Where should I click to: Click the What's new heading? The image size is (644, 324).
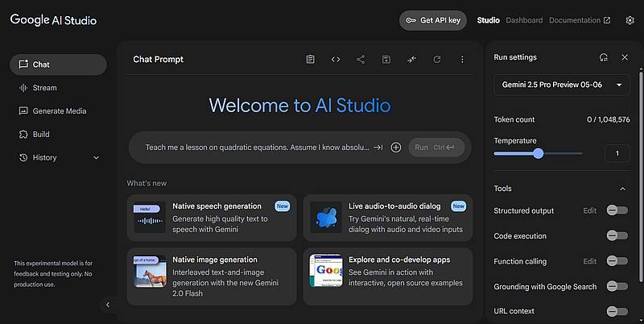point(147,184)
